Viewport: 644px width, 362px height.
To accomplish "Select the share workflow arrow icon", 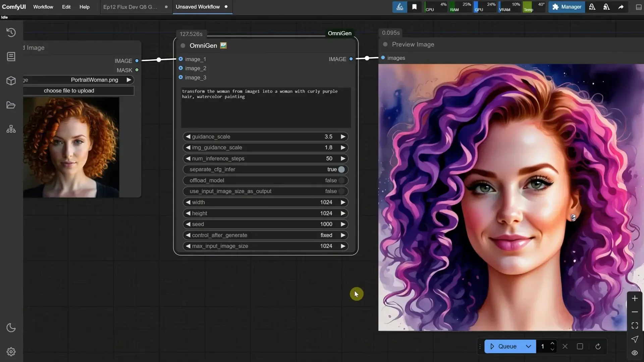I will [621, 7].
